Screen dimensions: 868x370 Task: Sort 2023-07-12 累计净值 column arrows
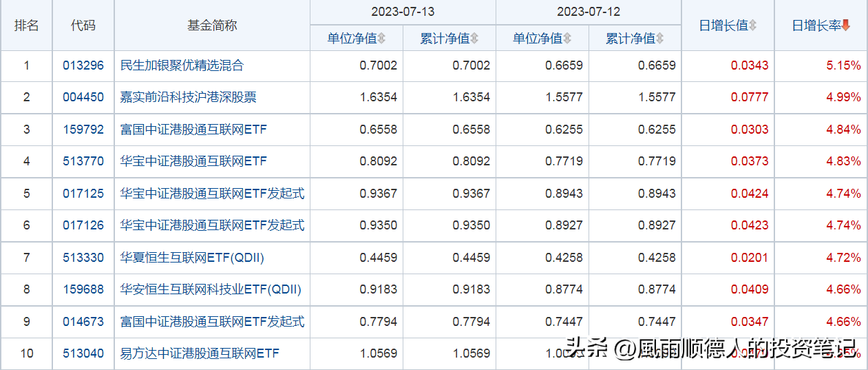click(659, 39)
